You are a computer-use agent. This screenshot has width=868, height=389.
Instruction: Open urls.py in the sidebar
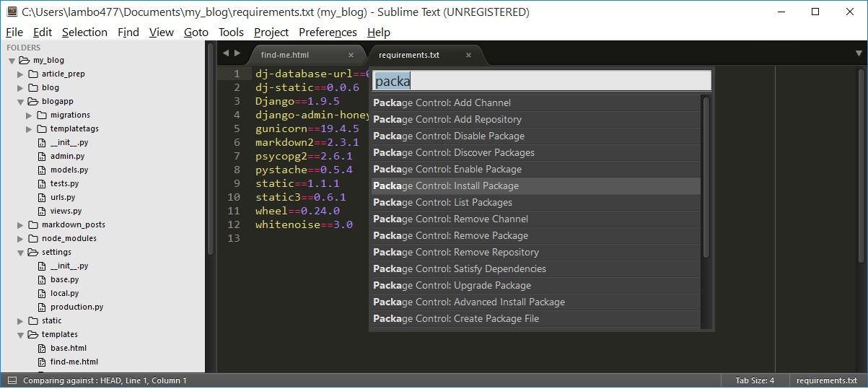63,197
